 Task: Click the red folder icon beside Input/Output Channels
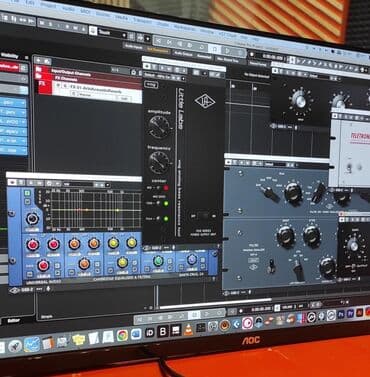39,70
